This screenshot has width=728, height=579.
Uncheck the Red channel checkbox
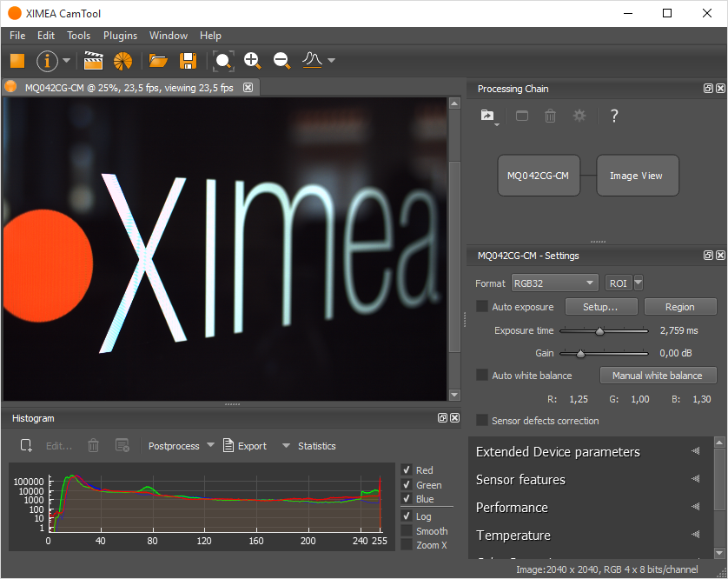tap(407, 469)
